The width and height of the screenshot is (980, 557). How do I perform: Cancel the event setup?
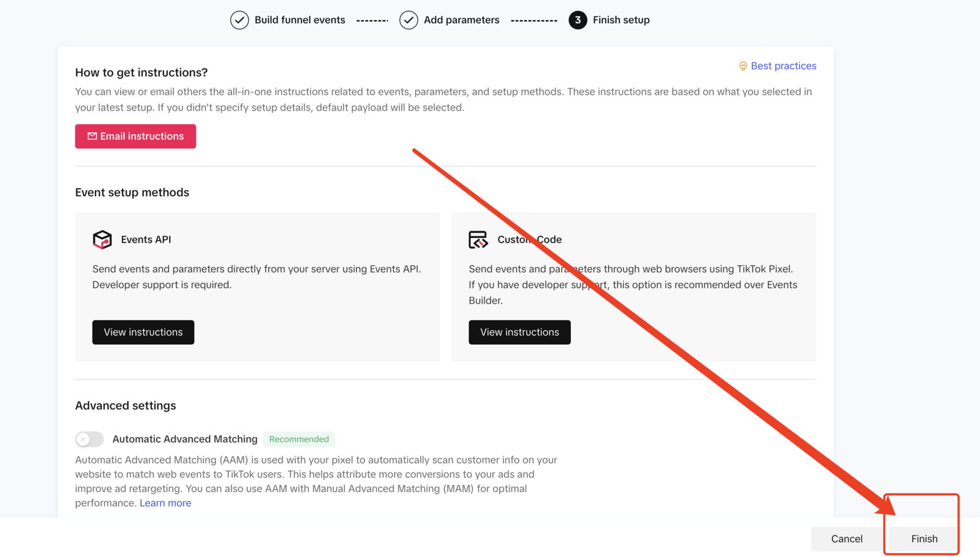click(x=846, y=539)
